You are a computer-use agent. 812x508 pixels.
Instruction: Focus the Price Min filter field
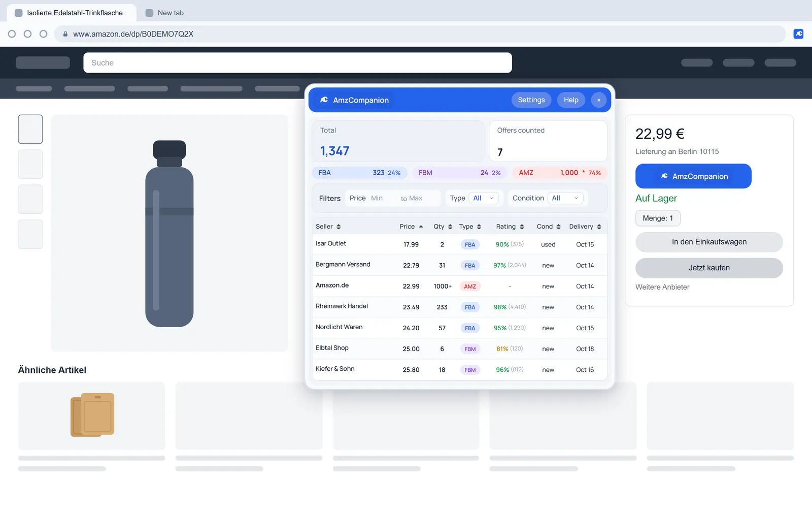click(382, 198)
